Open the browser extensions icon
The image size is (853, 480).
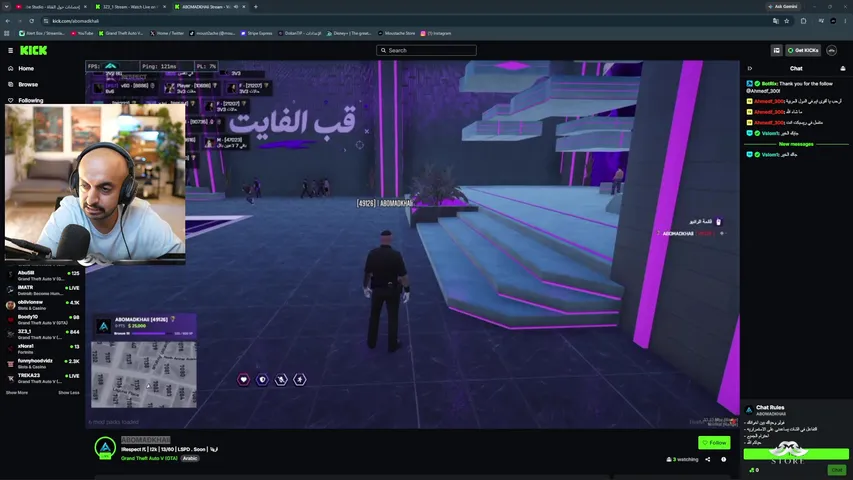pyautogui.click(x=803, y=21)
